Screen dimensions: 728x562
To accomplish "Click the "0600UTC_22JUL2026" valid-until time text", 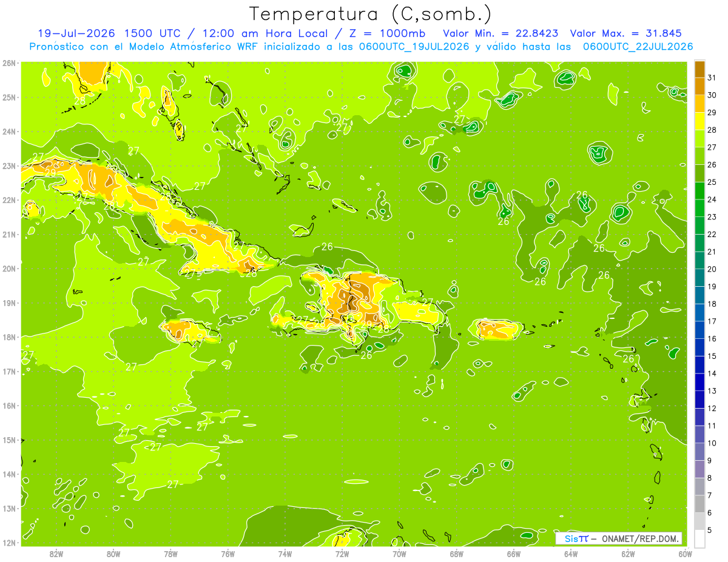I will (x=637, y=47).
